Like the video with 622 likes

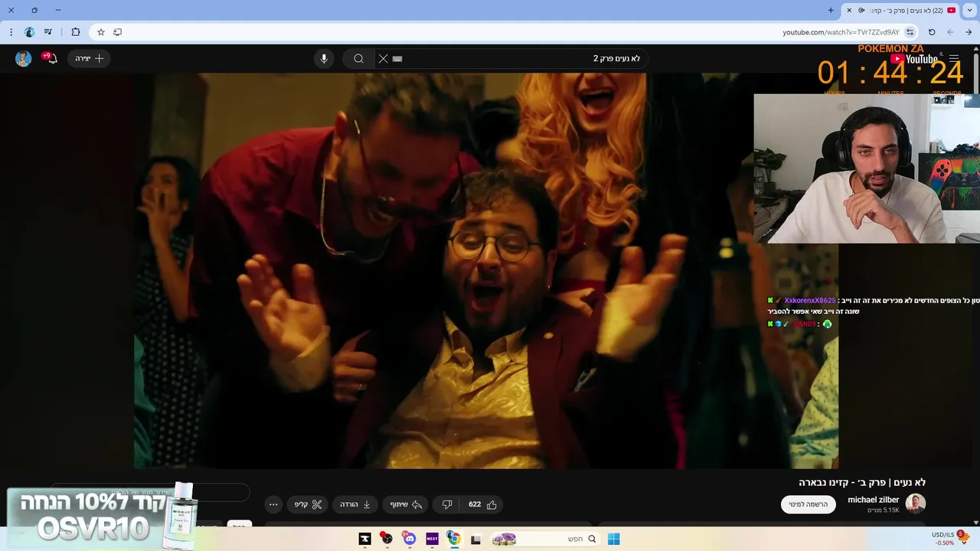pos(482,504)
